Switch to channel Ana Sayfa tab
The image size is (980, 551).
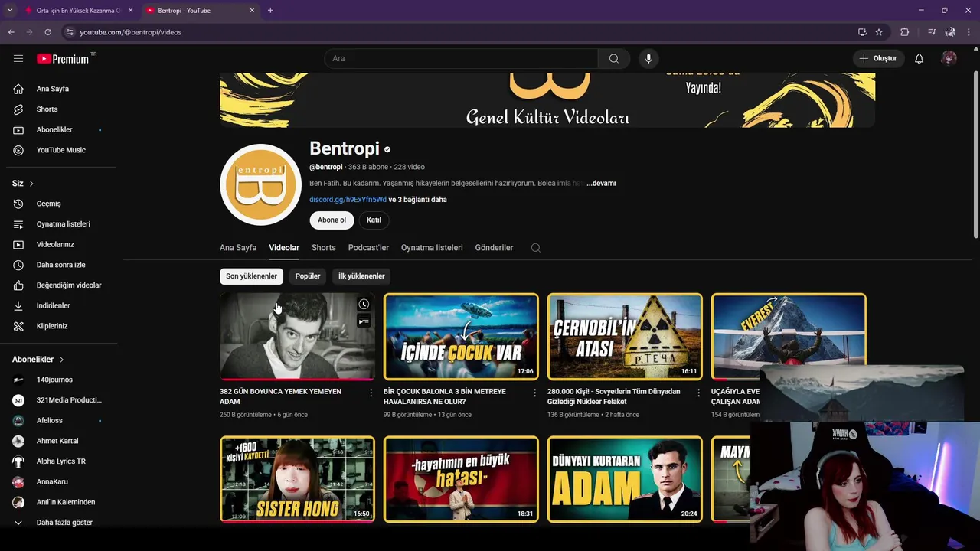(x=238, y=248)
